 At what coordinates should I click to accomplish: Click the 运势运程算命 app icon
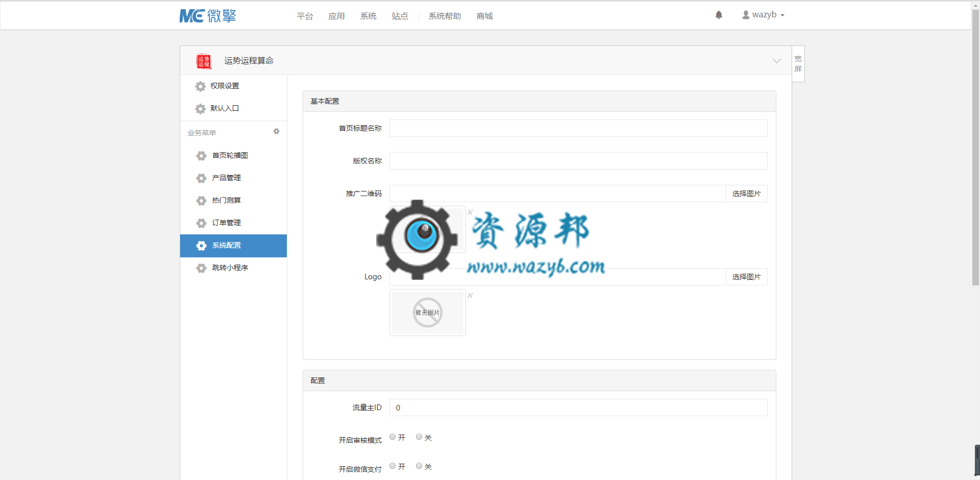pos(204,61)
